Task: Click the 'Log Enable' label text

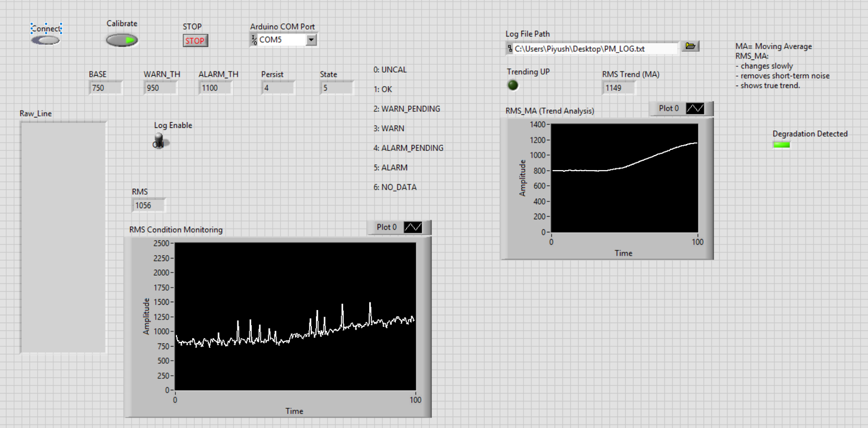Action: click(x=173, y=125)
